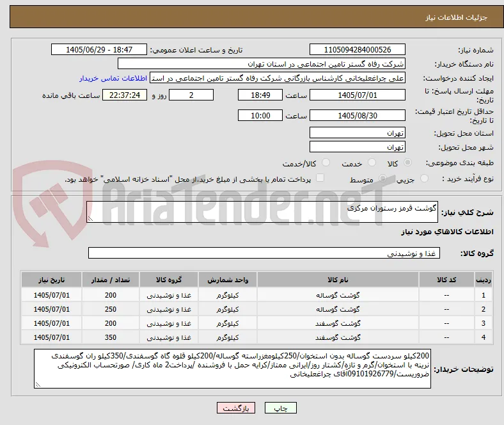Open the اطلاعات تماس خریدار link
Image resolution: width=504 pixels, height=425 pixels.
click(x=113, y=78)
